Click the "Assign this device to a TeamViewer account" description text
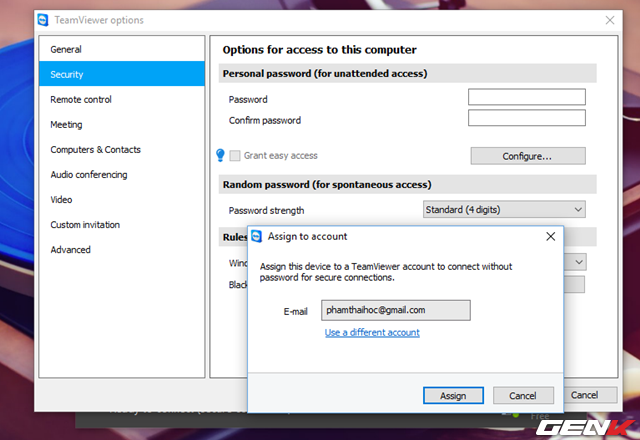 (x=386, y=272)
